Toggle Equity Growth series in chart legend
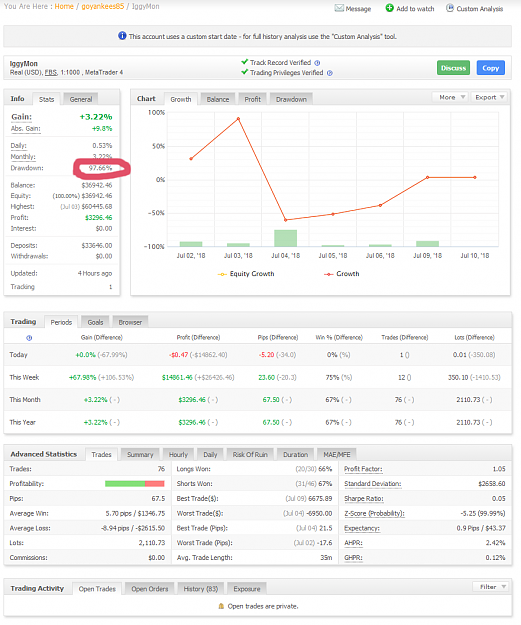 [x=246, y=274]
